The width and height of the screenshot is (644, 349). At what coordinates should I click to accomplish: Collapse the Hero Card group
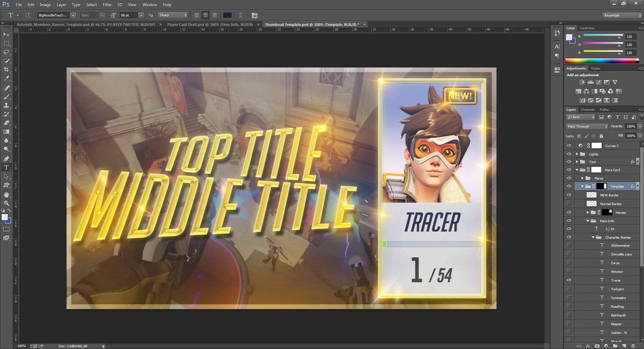coord(577,169)
